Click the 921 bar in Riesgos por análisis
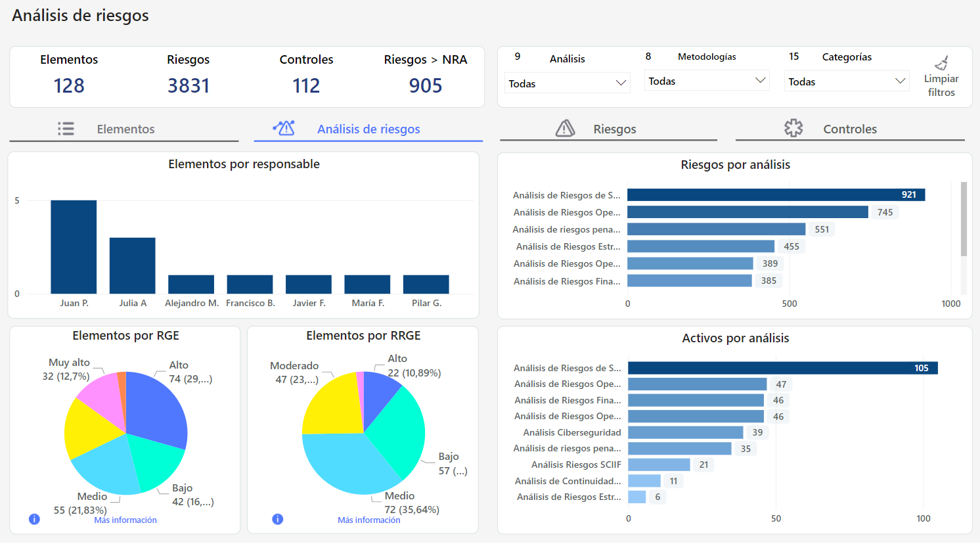This screenshot has height=544, width=980. (x=775, y=194)
